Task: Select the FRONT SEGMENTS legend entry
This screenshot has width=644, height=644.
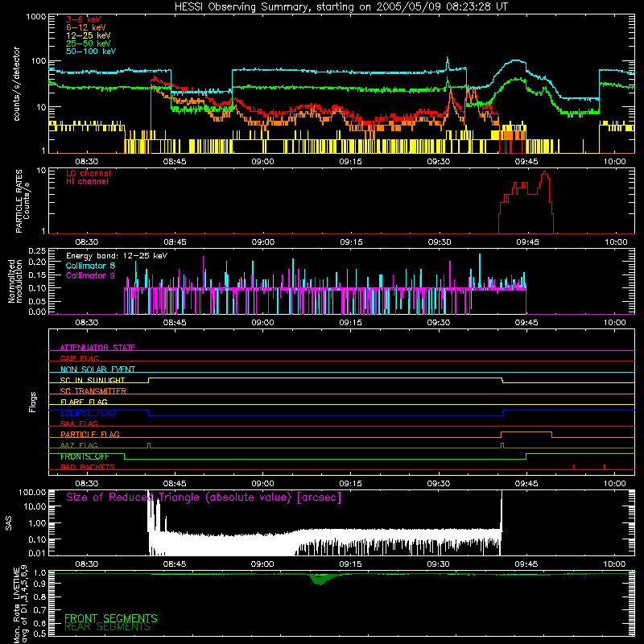Action: pos(111,618)
